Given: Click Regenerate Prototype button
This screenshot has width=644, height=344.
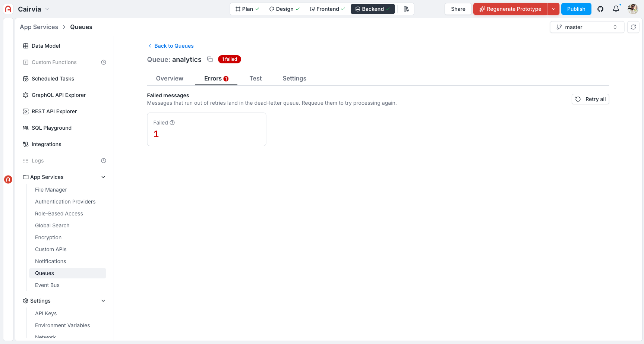Looking at the screenshot, I should coord(510,9).
